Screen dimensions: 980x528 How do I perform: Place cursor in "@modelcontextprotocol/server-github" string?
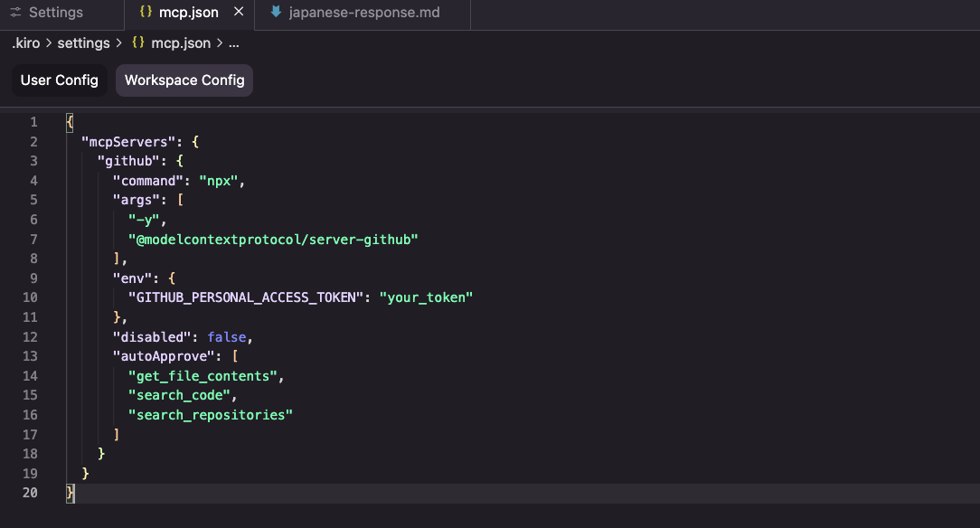[x=273, y=239]
